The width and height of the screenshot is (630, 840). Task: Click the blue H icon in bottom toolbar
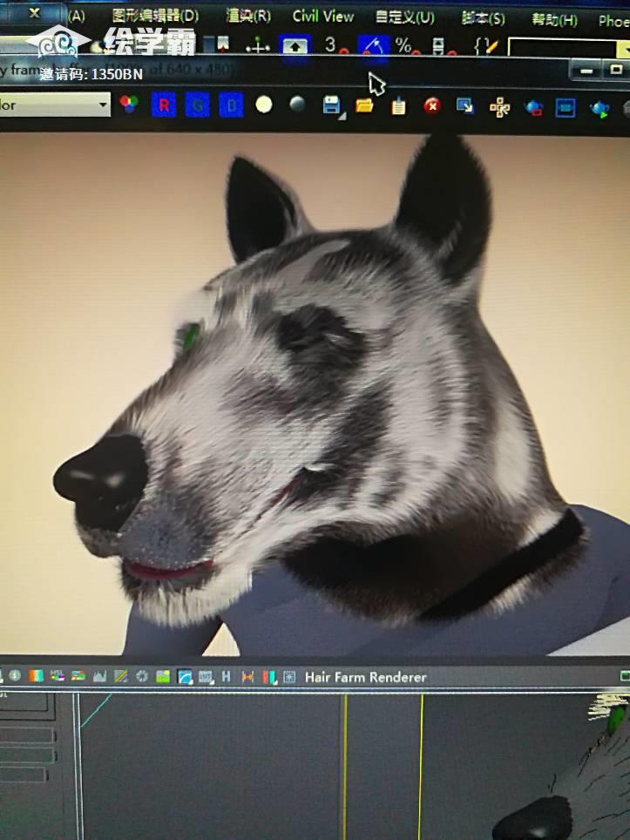(x=226, y=676)
